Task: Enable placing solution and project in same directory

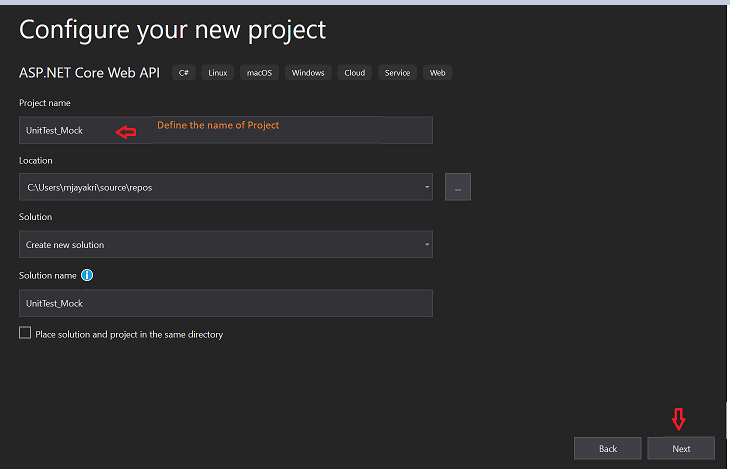Action: [x=25, y=333]
